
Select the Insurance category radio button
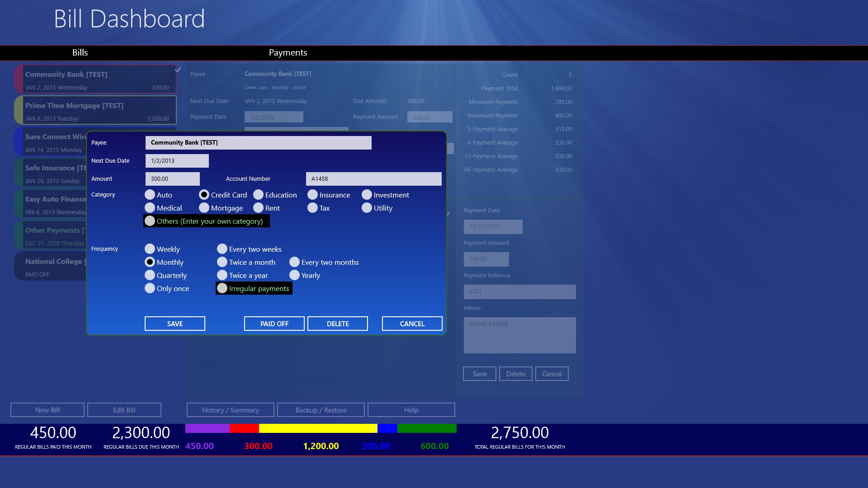[312, 195]
